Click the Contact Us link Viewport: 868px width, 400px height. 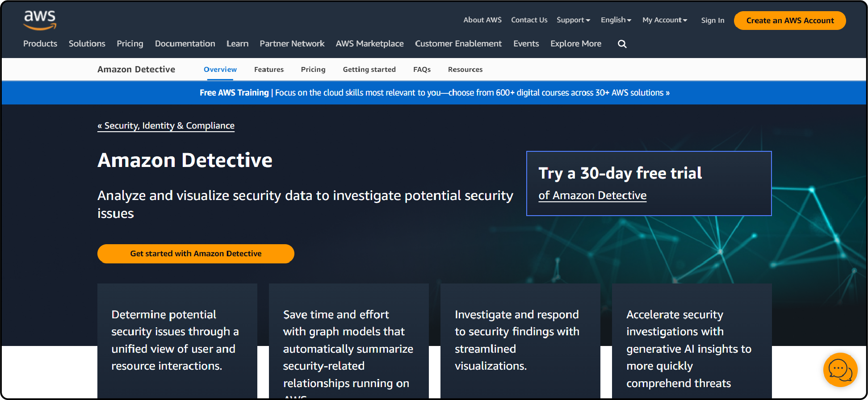tap(529, 20)
